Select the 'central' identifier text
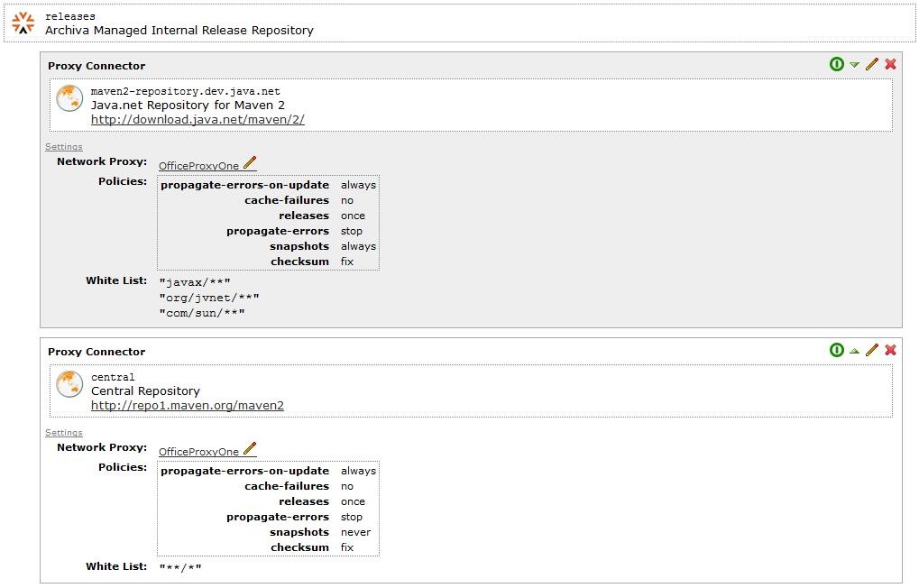Screen dimensions: 919x588 pos(113,378)
